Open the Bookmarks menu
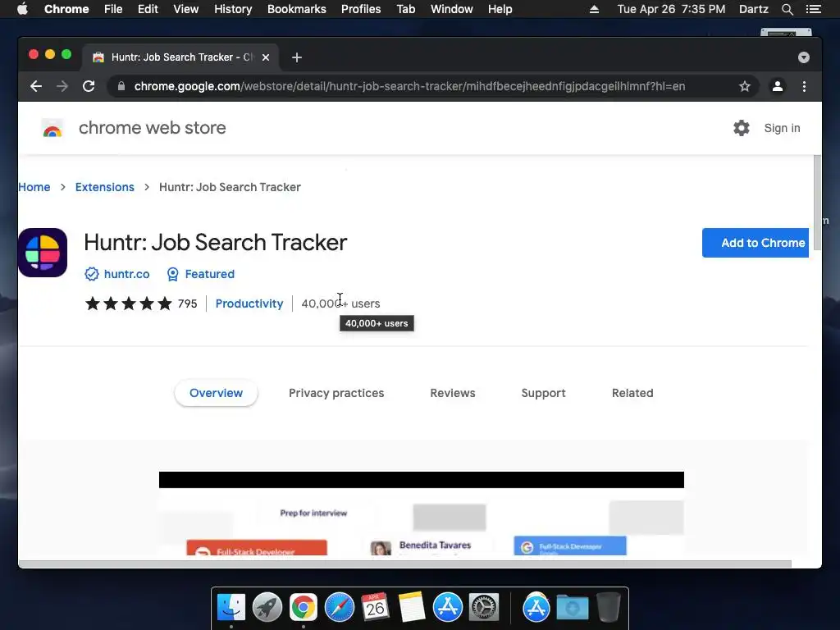 coord(297,9)
